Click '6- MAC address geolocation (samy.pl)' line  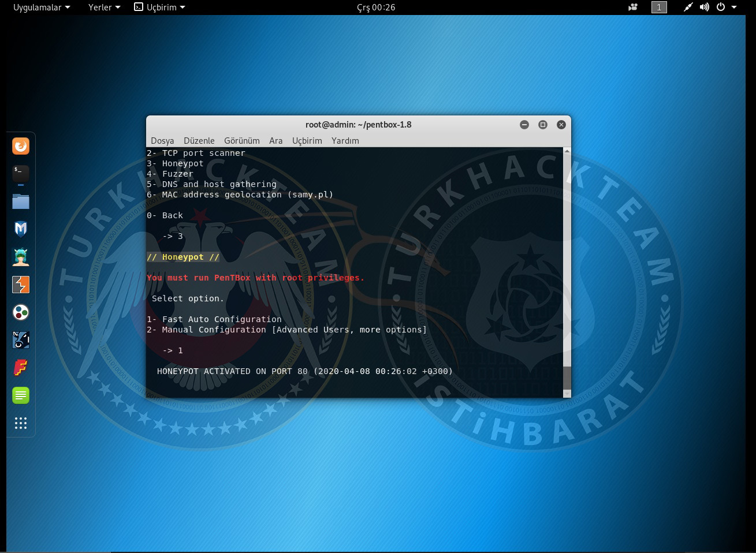240,195
